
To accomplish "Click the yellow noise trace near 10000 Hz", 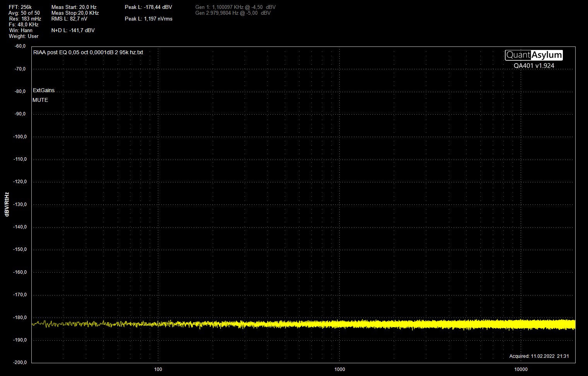I will click(x=521, y=324).
